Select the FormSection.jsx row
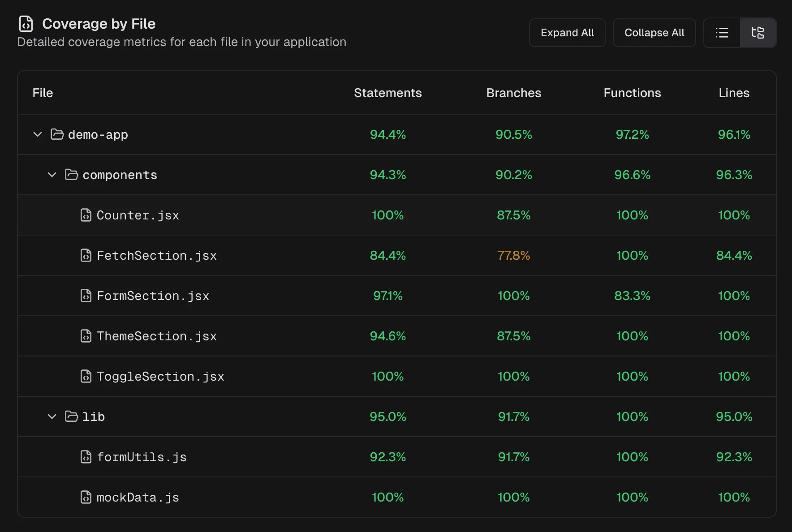The image size is (792, 532). tap(153, 296)
